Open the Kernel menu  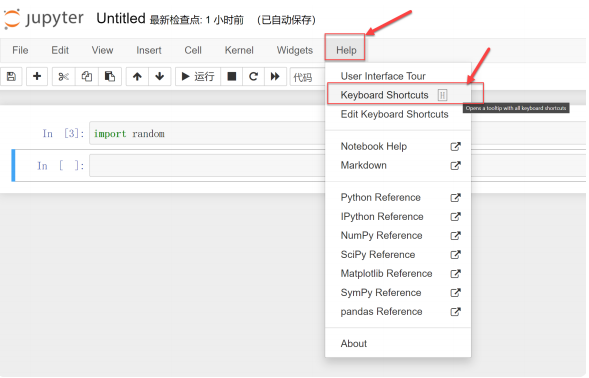[239, 50]
